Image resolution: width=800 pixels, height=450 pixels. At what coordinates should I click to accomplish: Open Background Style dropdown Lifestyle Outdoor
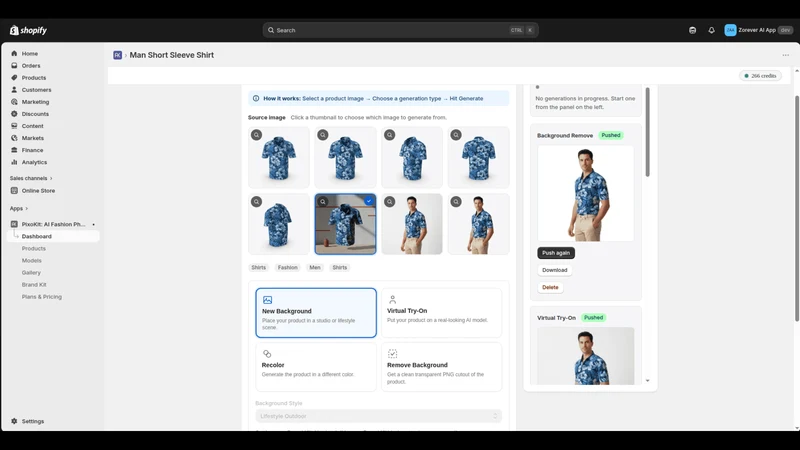379,416
